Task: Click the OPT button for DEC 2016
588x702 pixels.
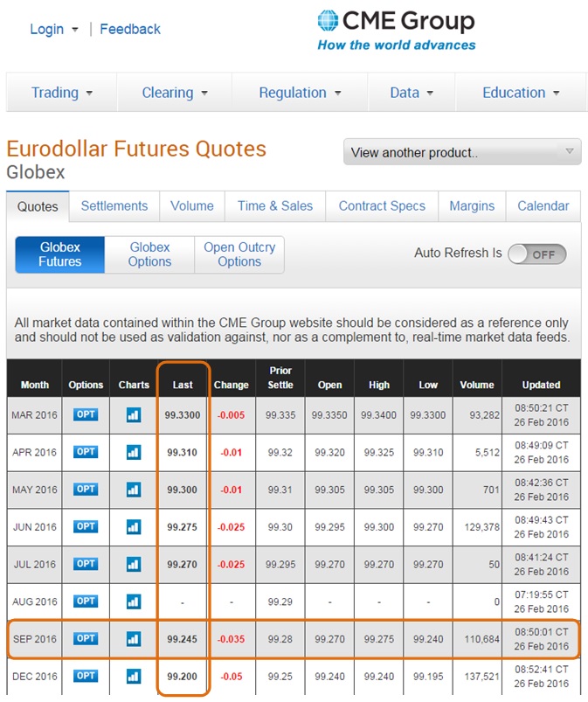Action: [86, 676]
